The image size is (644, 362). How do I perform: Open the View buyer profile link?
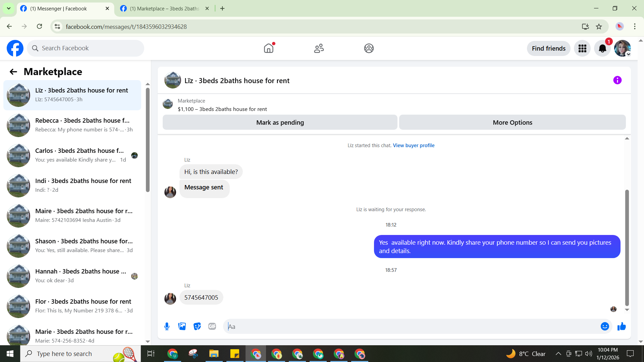tap(413, 145)
